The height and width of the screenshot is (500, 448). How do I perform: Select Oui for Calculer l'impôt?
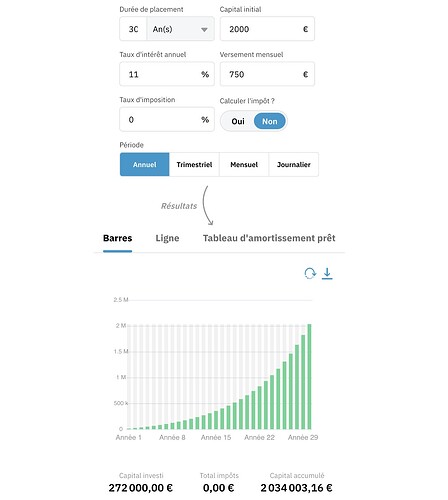[238, 121]
